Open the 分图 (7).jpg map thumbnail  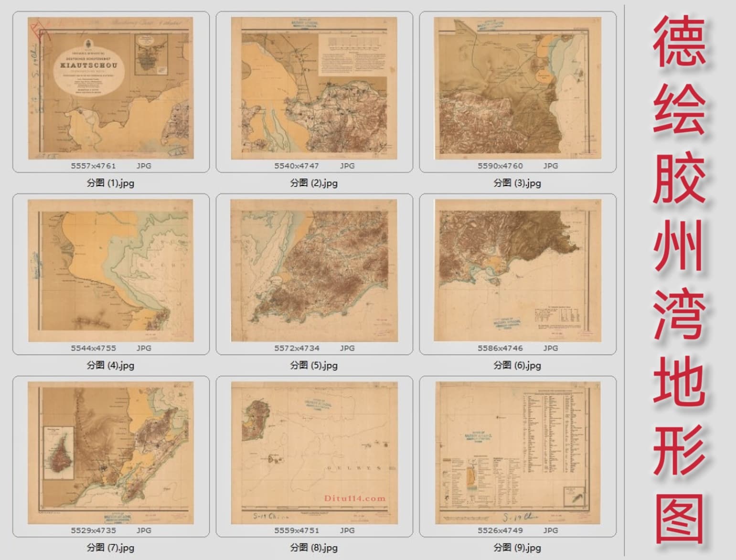(x=110, y=452)
